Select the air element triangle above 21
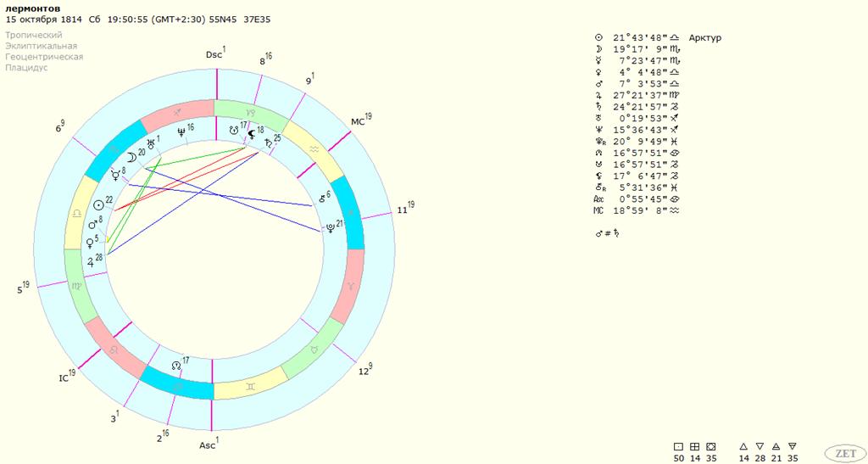Viewport: 868px width, 464px height. pos(776,446)
